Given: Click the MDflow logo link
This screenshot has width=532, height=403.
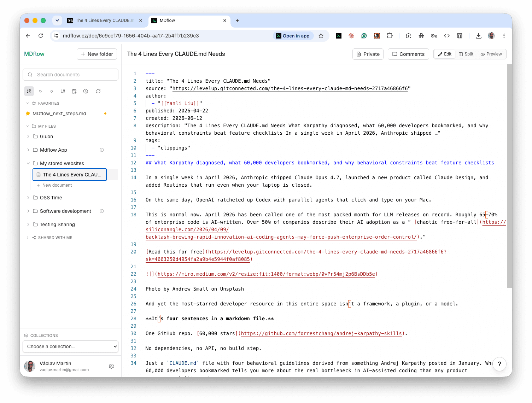Looking at the screenshot, I should (34, 54).
